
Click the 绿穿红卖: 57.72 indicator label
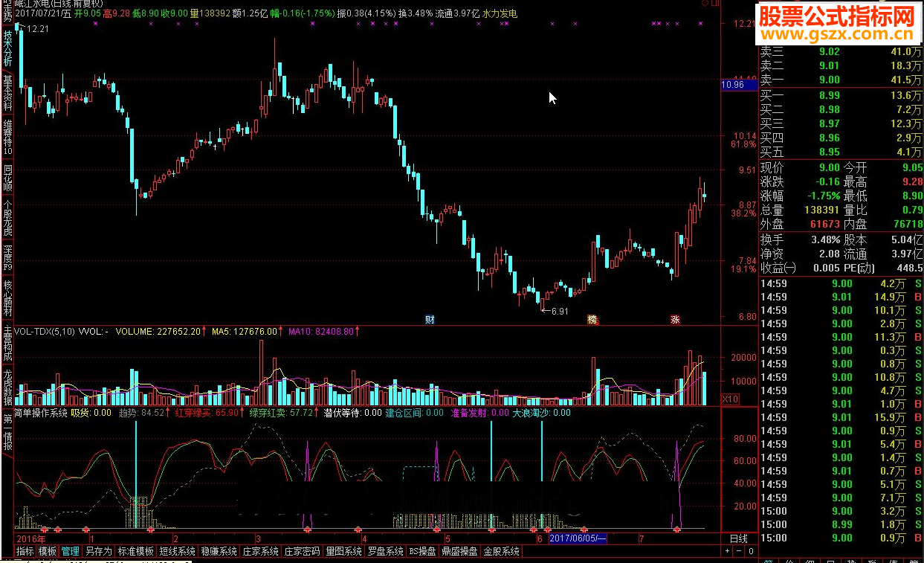coord(282,412)
